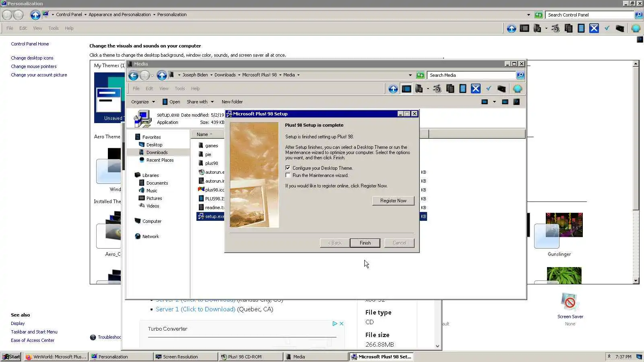Open the Screen Saver icon
The height and width of the screenshot is (362, 644).
coord(570,302)
